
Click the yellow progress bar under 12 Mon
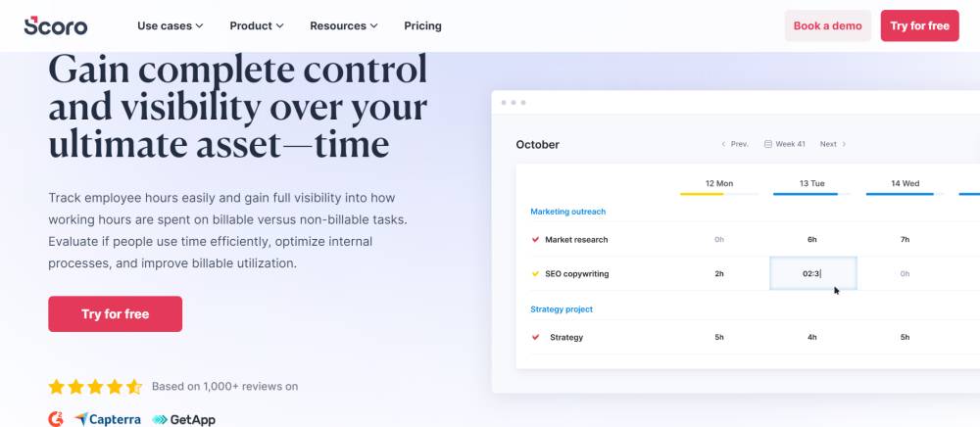[x=702, y=194]
